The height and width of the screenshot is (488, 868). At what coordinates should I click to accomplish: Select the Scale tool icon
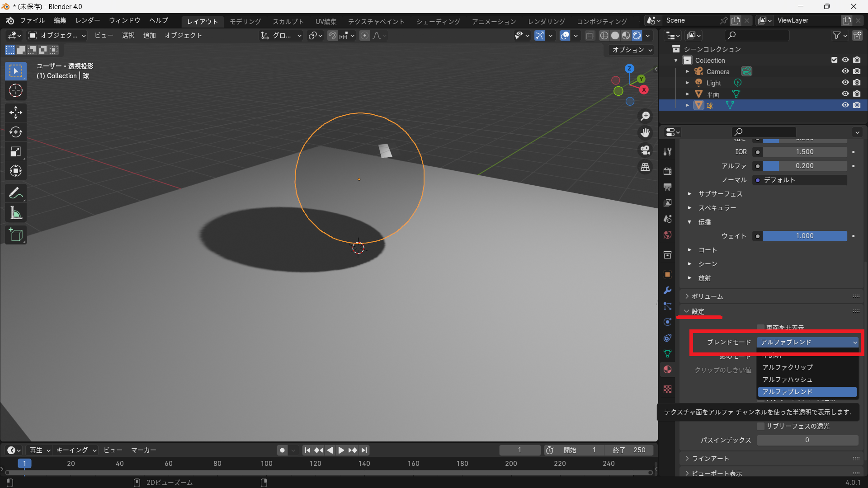pyautogui.click(x=16, y=152)
